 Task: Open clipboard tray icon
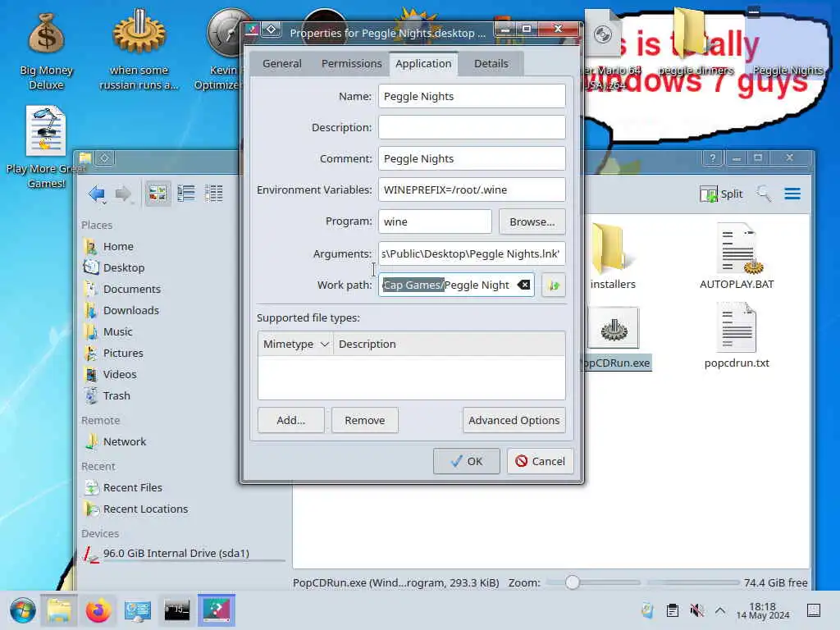(x=673, y=610)
